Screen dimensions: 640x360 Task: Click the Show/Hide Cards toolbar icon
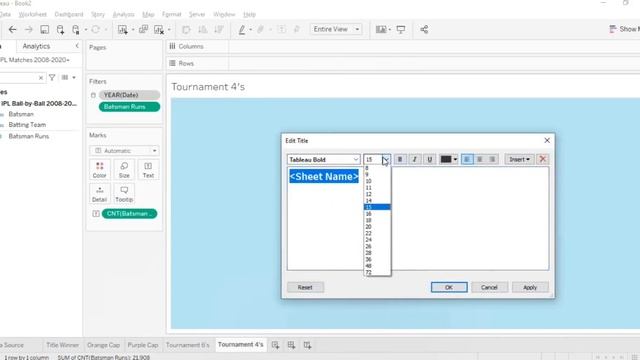tap(381, 29)
